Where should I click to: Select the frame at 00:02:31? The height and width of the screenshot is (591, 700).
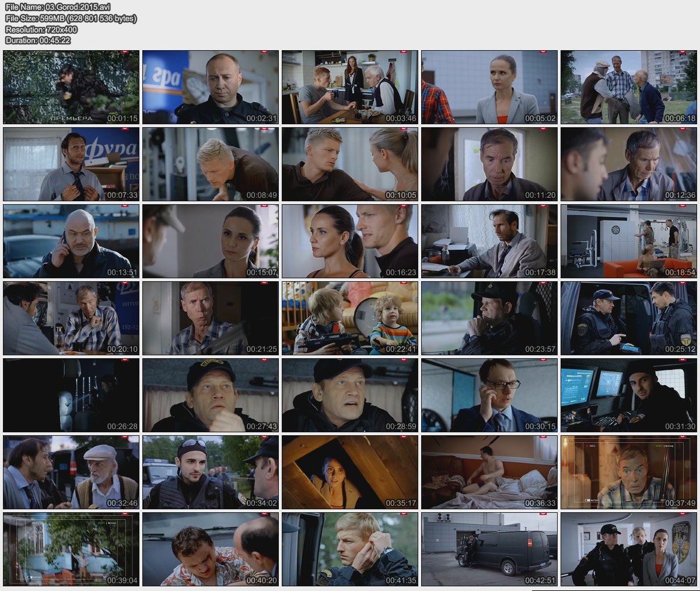click(x=211, y=87)
